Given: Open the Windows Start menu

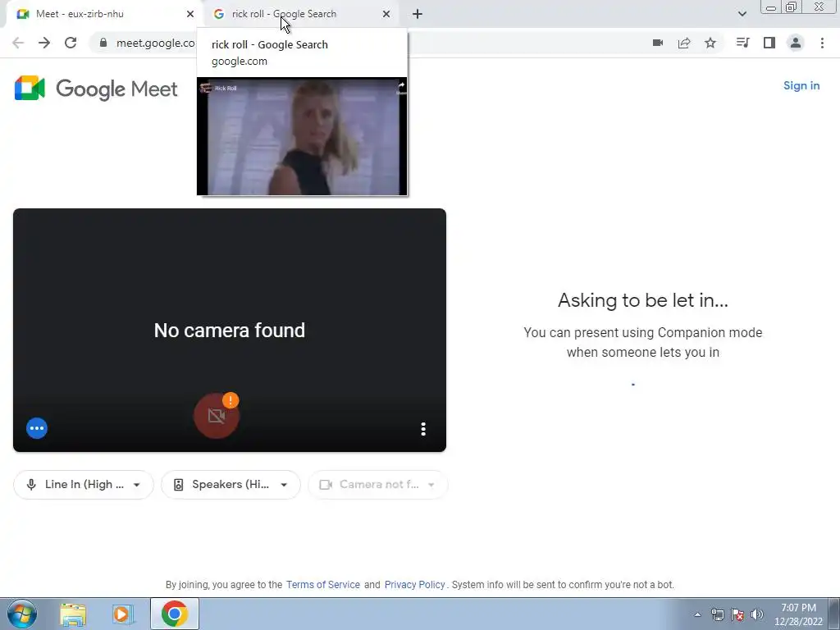Looking at the screenshot, I should (x=21, y=614).
